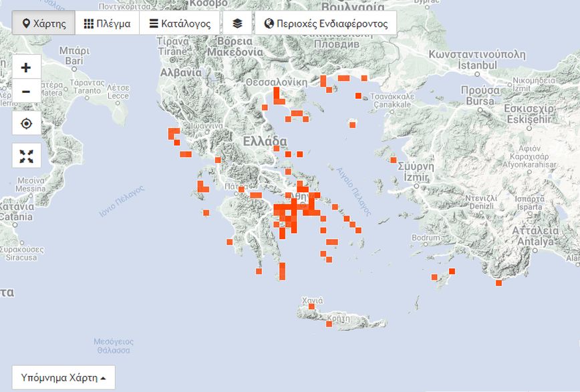Screen dimensions: 580x392
Task: Open the map layers stack icon
Action: click(x=237, y=23)
